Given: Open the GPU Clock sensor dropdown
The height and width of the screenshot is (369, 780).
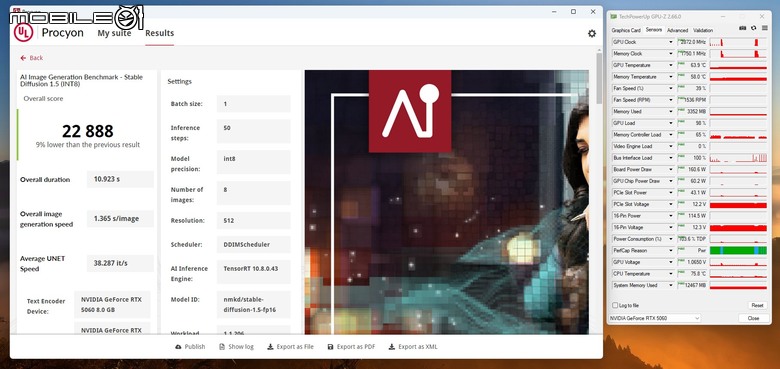Looking at the screenshot, I should pyautogui.click(x=671, y=42).
